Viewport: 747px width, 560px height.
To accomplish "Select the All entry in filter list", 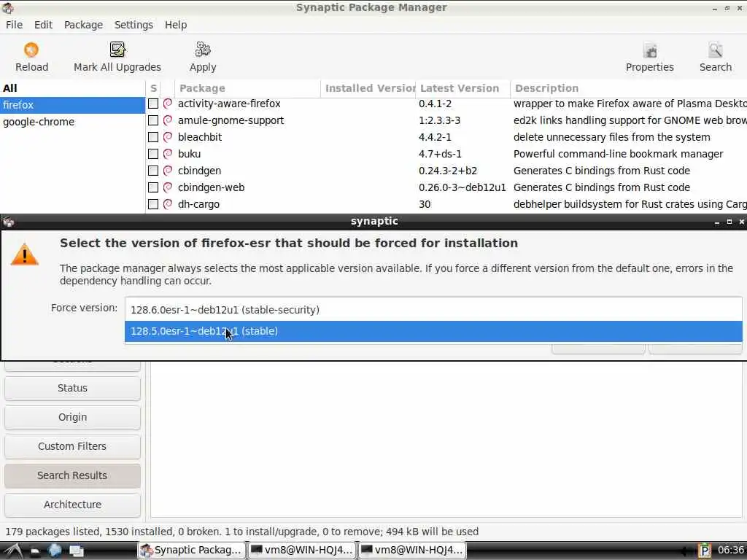I will (x=72, y=88).
